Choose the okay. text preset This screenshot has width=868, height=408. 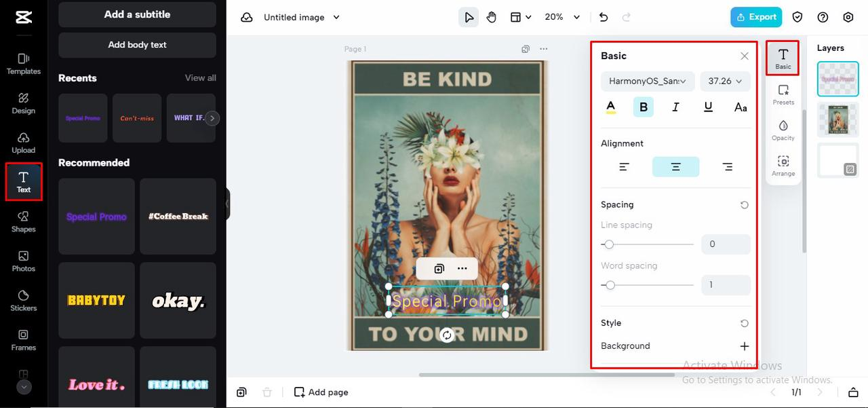pos(178,300)
